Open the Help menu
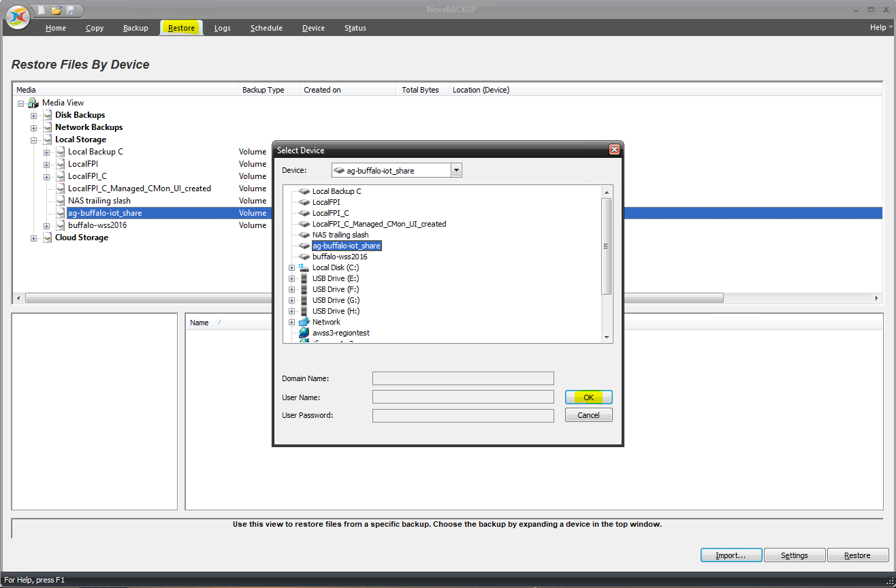Screen dimensions: 896x588 point(880,27)
